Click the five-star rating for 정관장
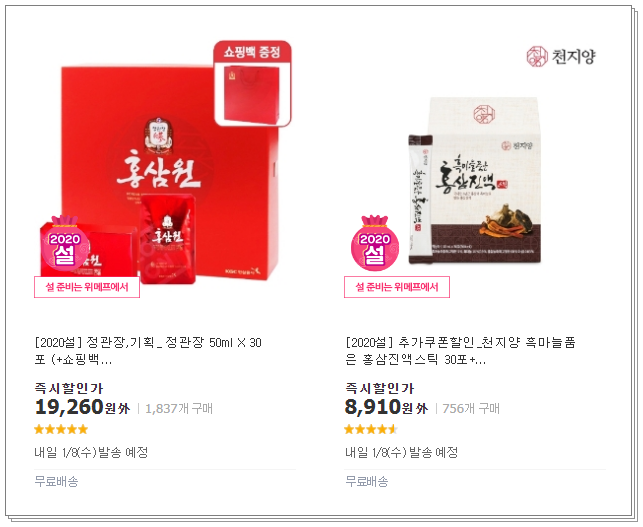The image size is (643, 527). (x=61, y=429)
